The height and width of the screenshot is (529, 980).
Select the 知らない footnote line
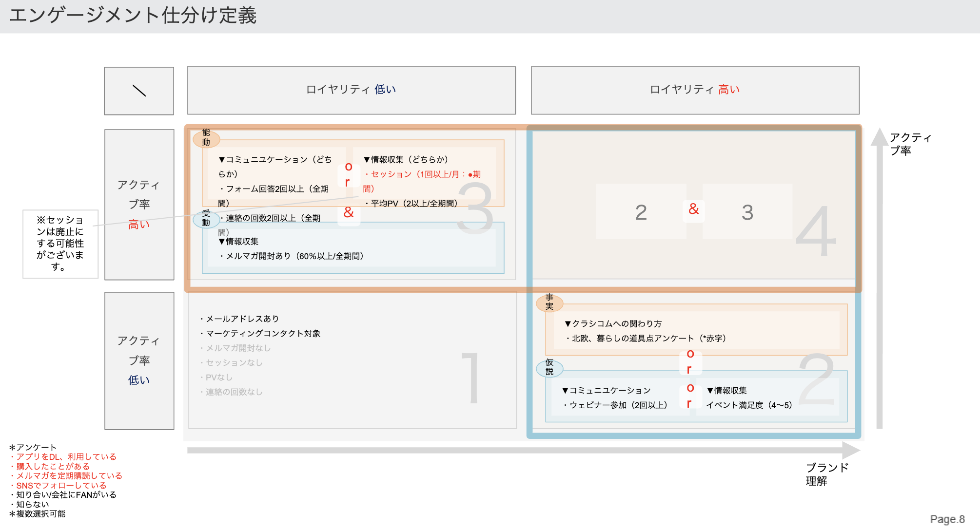tap(29, 505)
